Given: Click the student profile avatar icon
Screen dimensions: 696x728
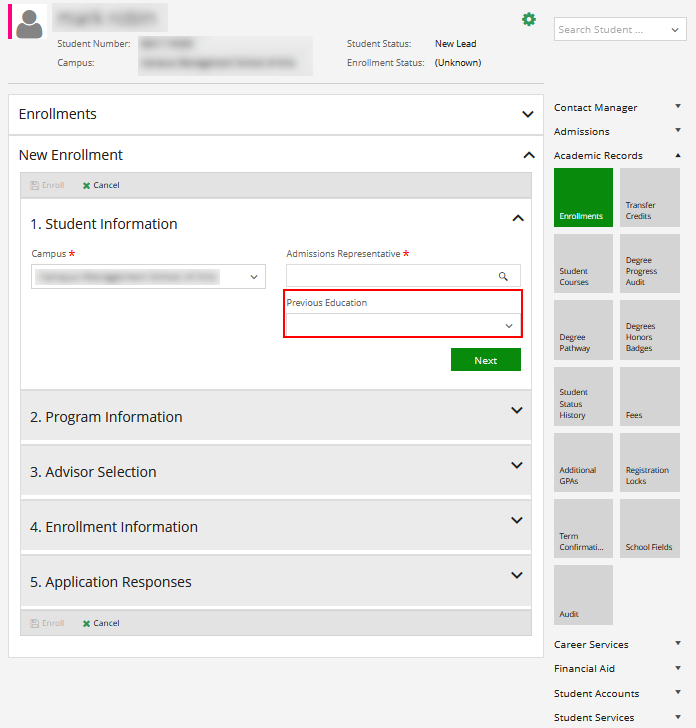Looking at the screenshot, I should click(29, 24).
